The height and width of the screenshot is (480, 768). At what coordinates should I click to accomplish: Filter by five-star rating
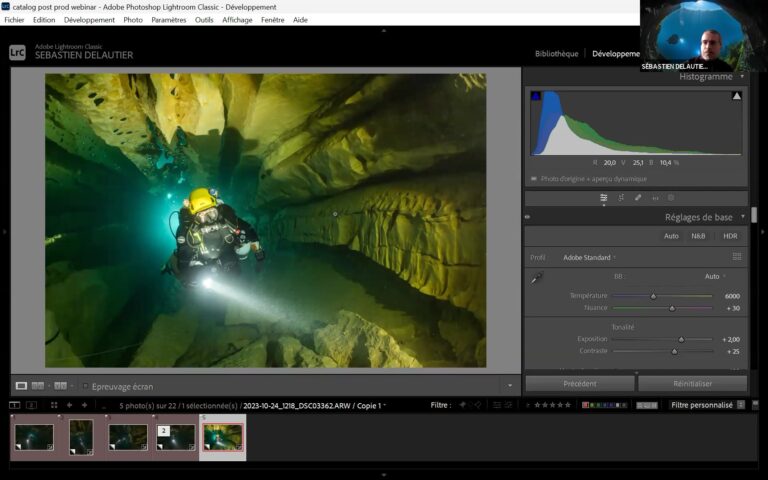[568, 405]
